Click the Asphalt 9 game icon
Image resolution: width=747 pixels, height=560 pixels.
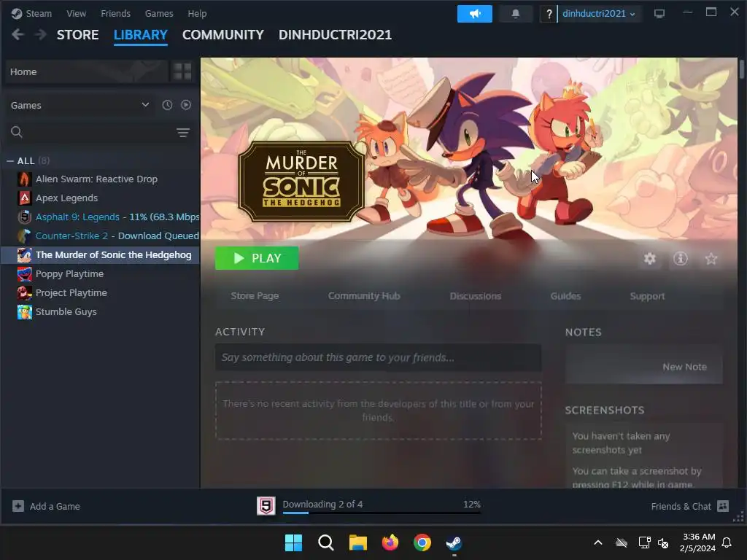pyautogui.click(x=24, y=217)
